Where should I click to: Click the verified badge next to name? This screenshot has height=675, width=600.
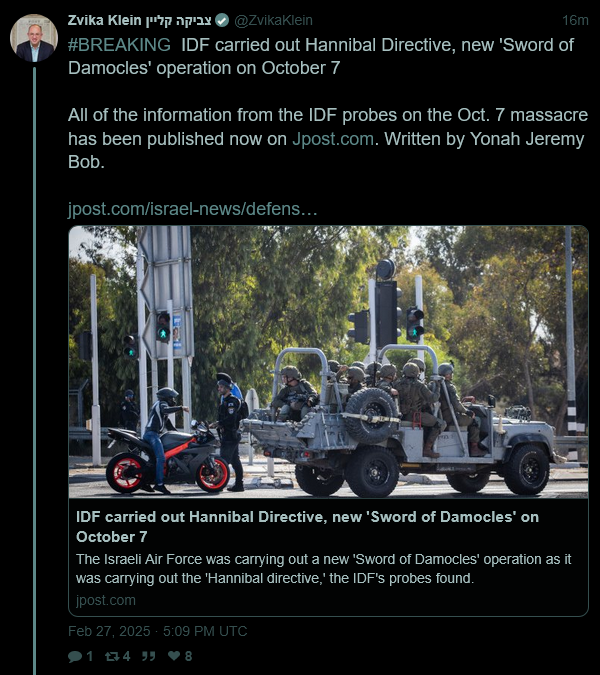[222, 20]
